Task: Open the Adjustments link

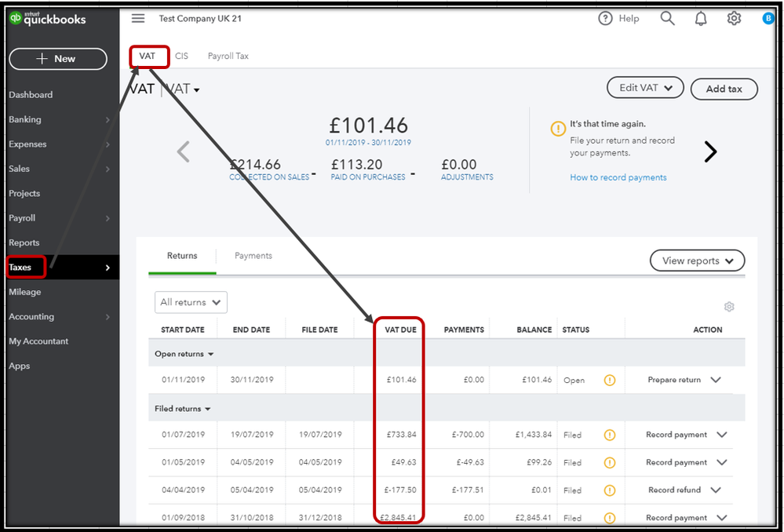Action: pos(467,177)
